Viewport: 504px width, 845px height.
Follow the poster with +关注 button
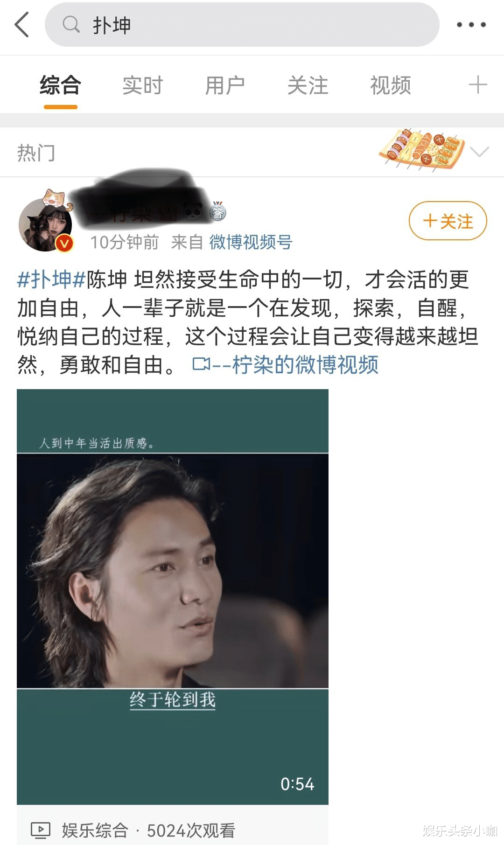point(448,221)
